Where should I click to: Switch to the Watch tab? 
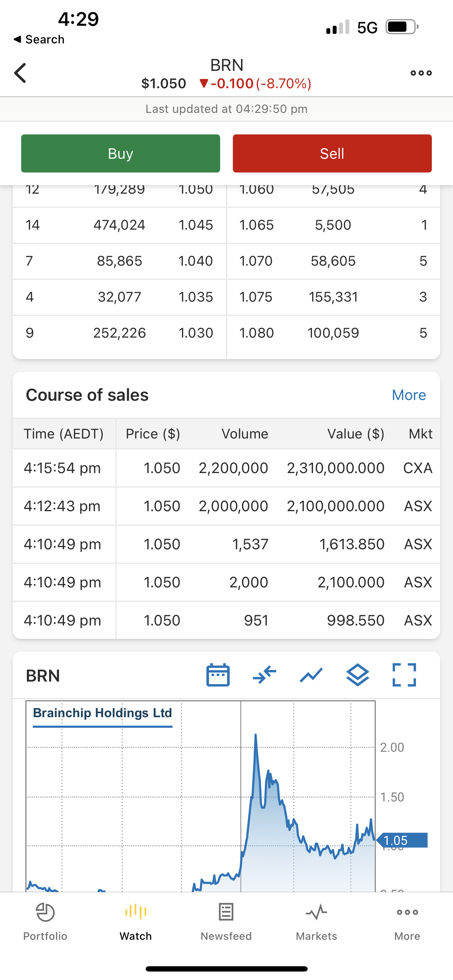136,921
